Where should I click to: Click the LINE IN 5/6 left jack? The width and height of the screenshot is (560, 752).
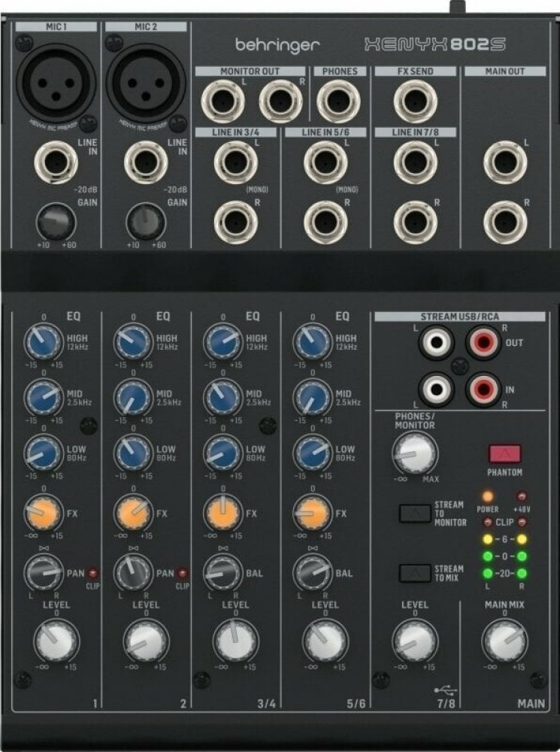[x=325, y=162]
